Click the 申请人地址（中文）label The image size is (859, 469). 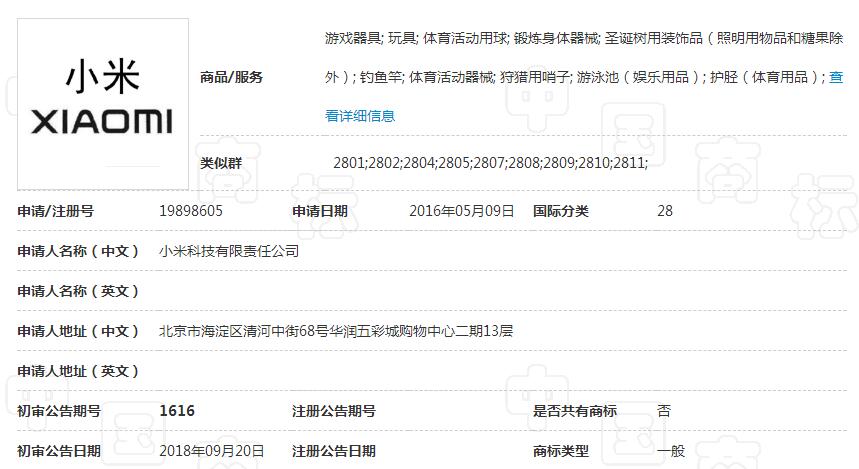click(x=78, y=331)
